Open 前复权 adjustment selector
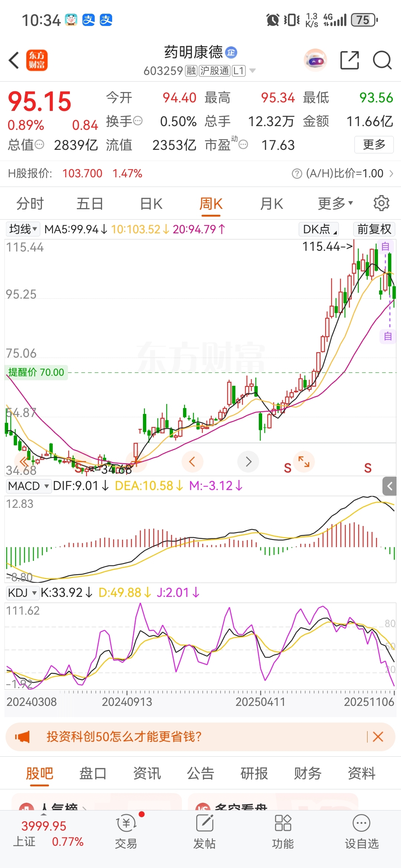 click(374, 229)
